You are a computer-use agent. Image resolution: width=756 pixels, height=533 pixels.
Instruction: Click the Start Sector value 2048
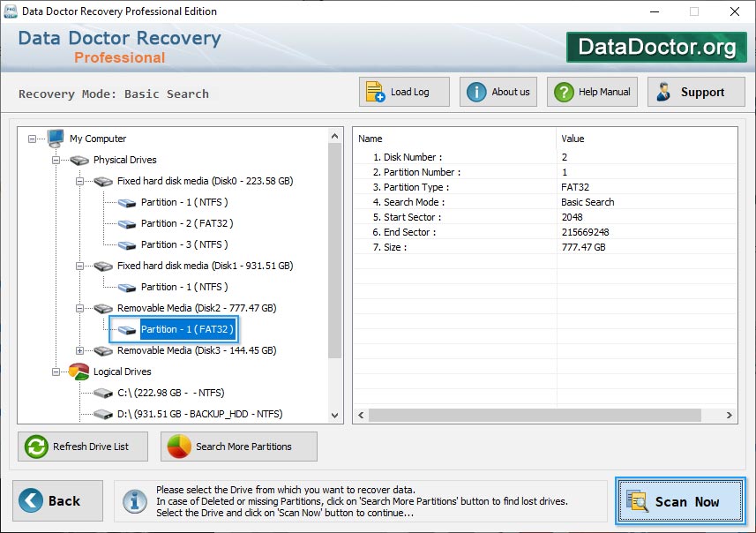(x=573, y=217)
